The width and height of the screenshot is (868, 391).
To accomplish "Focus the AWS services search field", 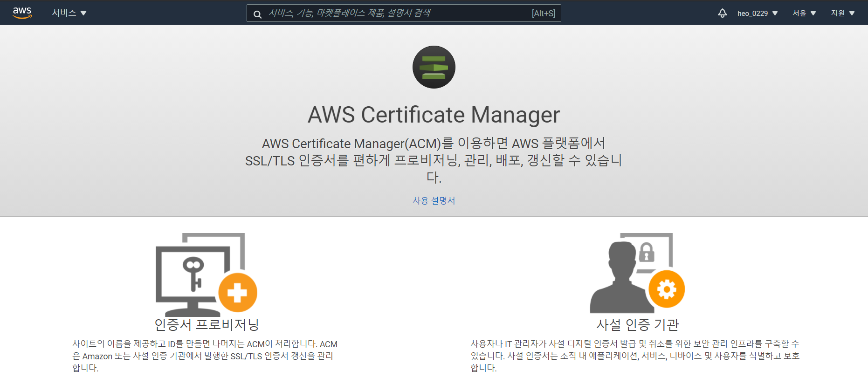I will pos(404,13).
